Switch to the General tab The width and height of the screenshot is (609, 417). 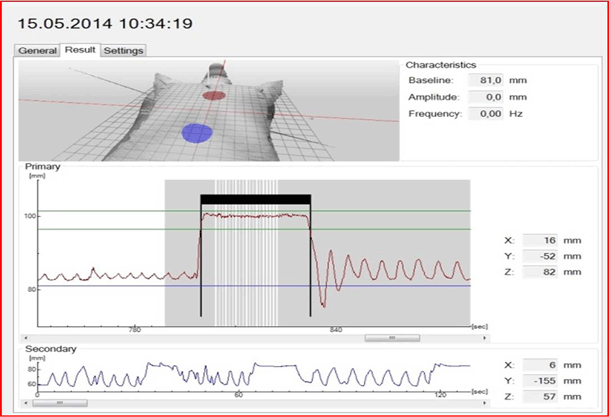37,50
